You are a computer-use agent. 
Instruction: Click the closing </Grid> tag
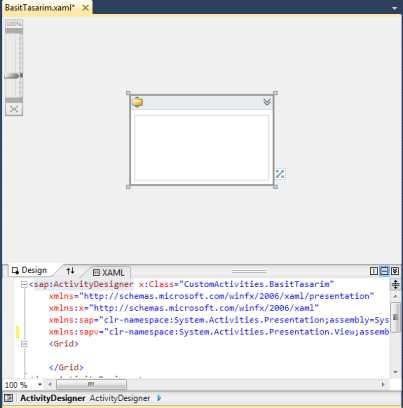[x=66, y=367]
